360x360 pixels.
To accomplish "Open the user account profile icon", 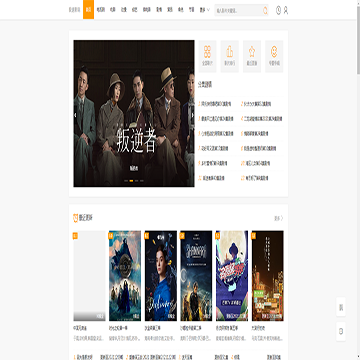I will point(286,11).
